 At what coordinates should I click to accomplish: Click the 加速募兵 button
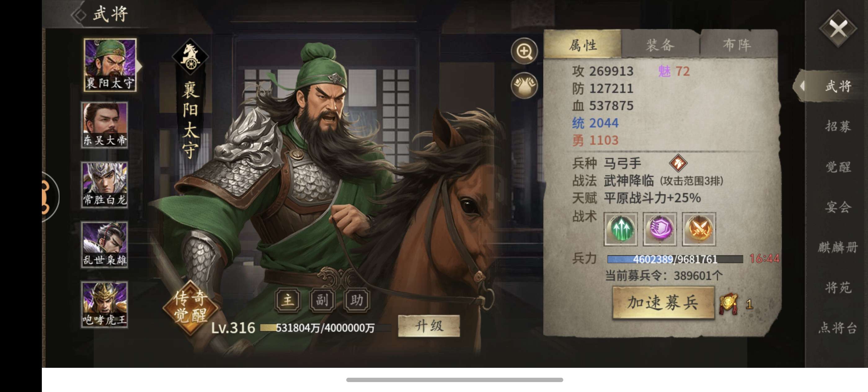tap(663, 303)
